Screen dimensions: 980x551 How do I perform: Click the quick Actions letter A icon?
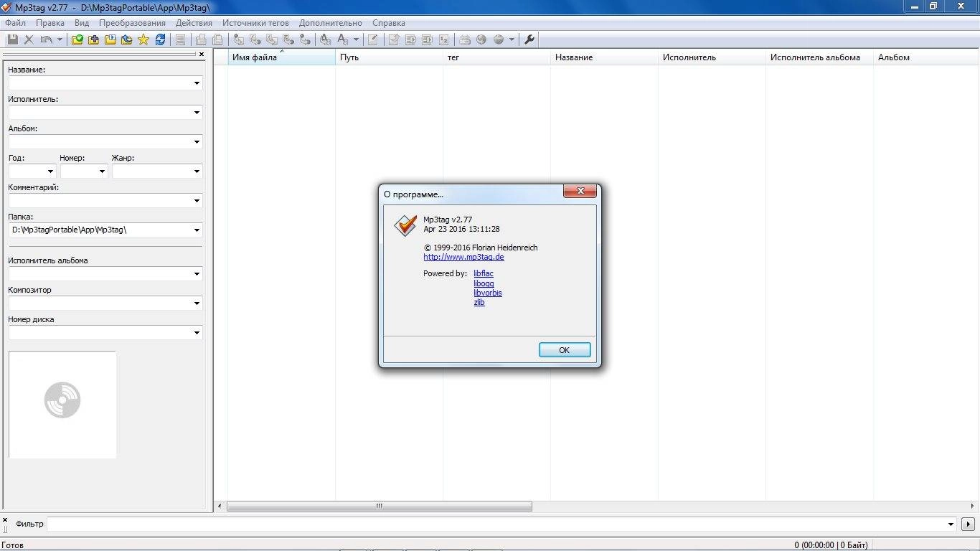pos(342,39)
